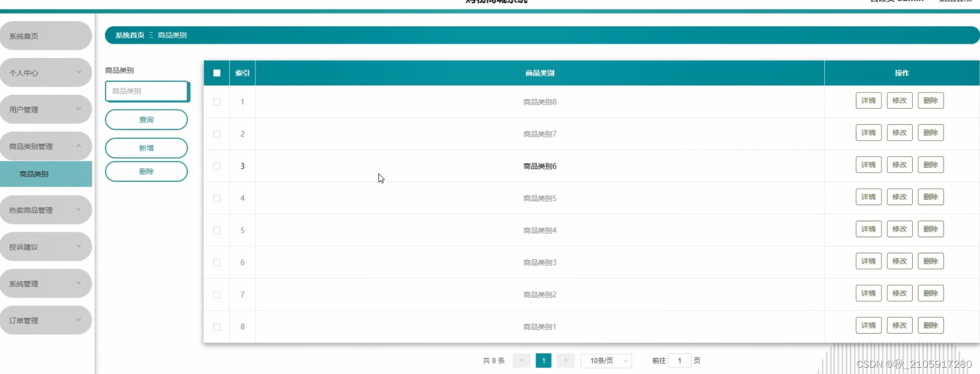980x374 pixels.
Task: View 详情 for 商品类别2
Action: tap(869, 293)
